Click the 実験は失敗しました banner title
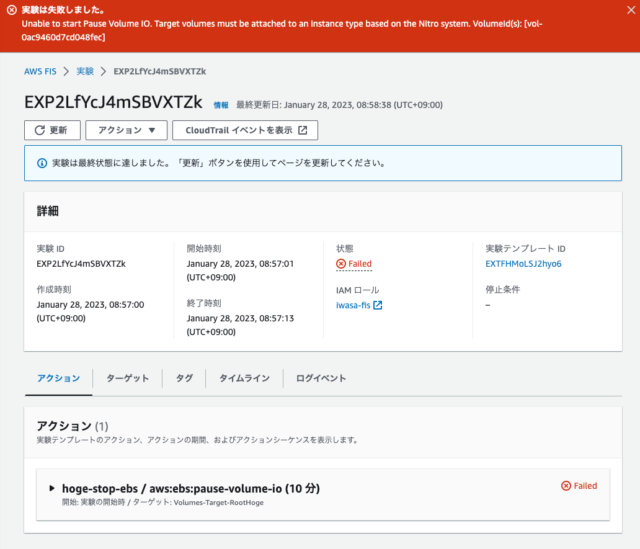The width and height of the screenshot is (640, 549). coord(62,10)
